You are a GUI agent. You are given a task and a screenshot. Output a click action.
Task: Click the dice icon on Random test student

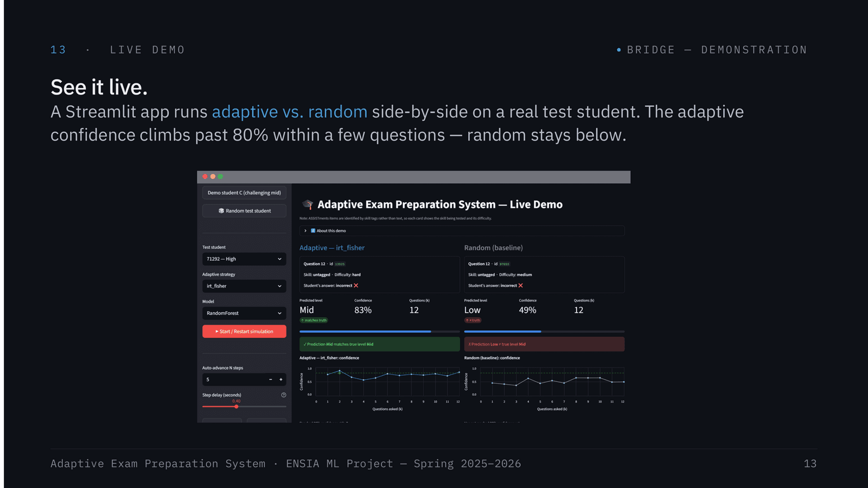coord(221,211)
